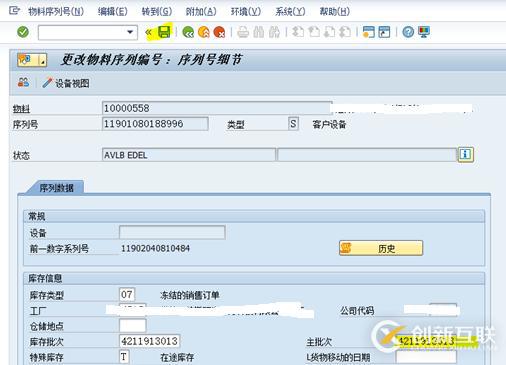The width and height of the screenshot is (506, 365).
Task: Click the L货物移动的日期 field
Action: 426,357
